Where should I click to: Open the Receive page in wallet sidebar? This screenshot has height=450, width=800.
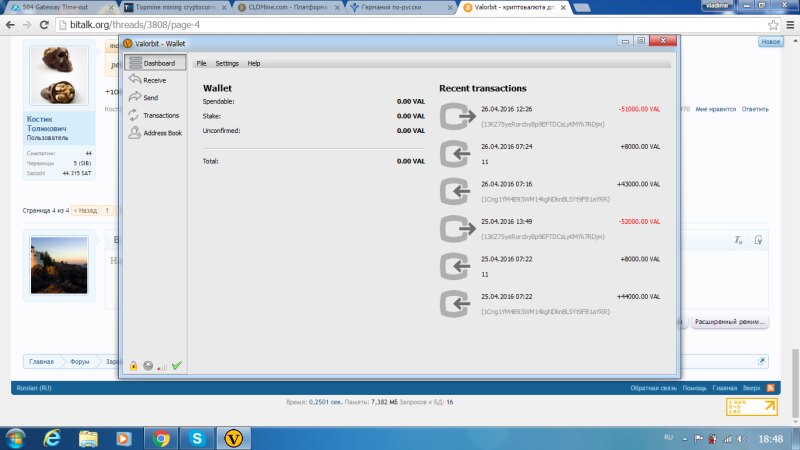click(153, 80)
